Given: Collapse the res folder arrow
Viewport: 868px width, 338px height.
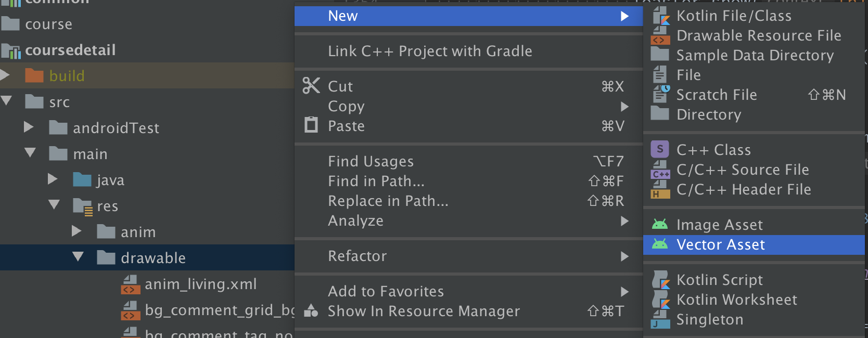Looking at the screenshot, I should pos(54,205).
